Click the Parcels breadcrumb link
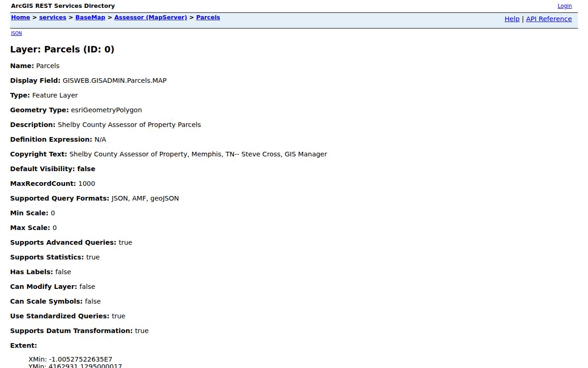 pyautogui.click(x=208, y=17)
